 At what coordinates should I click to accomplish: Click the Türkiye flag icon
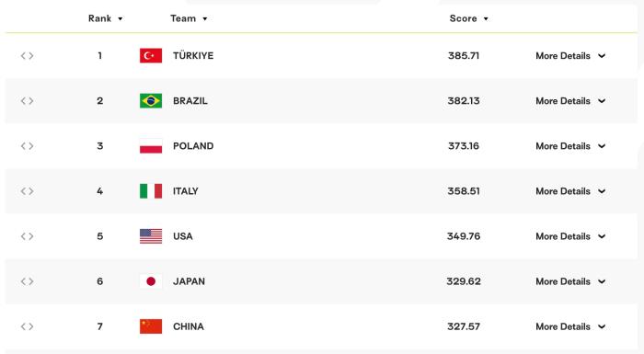[x=151, y=55]
